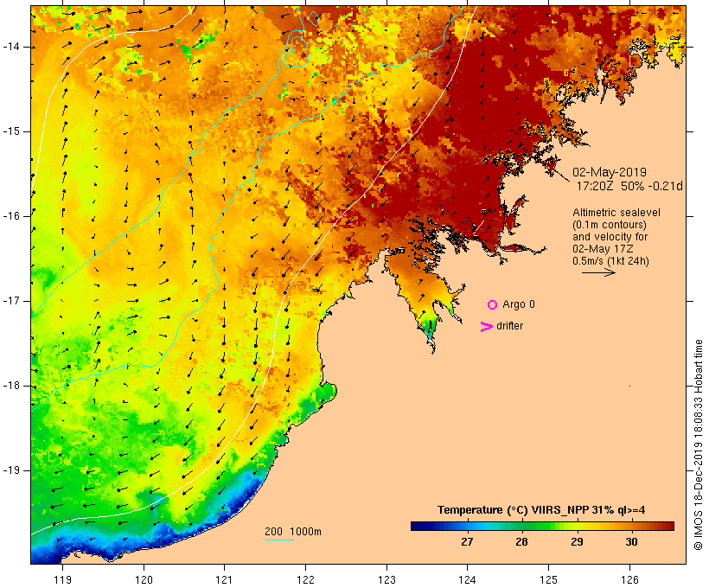Click the longitude label '126'
Viewport: 709px width, 588px height.
point(629,579)
